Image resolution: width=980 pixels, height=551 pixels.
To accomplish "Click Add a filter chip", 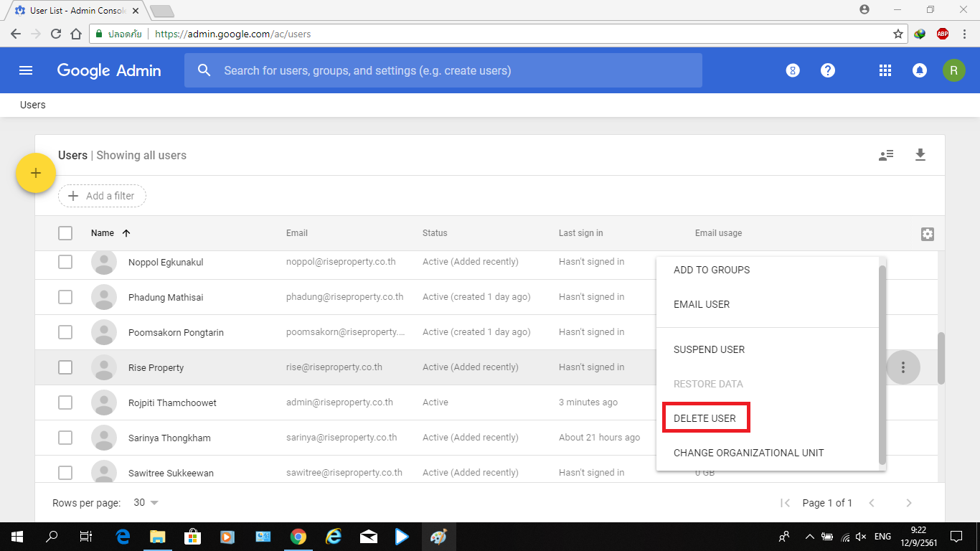I will coord(102,196).
